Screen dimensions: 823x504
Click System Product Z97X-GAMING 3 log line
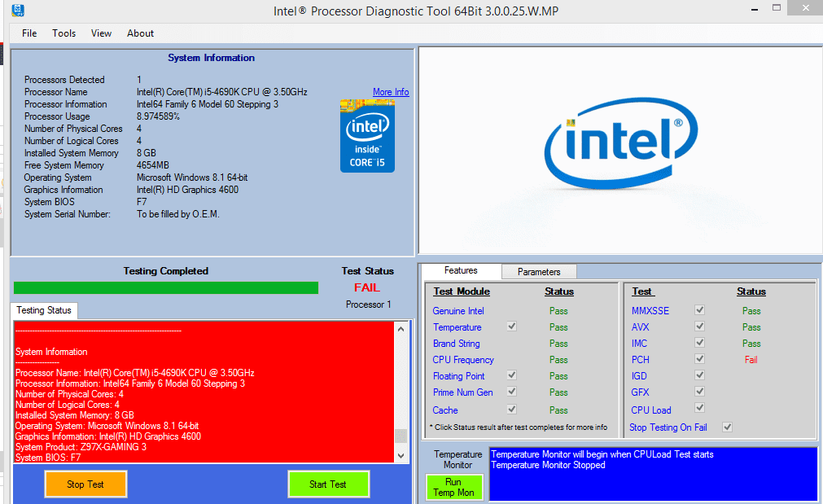81,447
